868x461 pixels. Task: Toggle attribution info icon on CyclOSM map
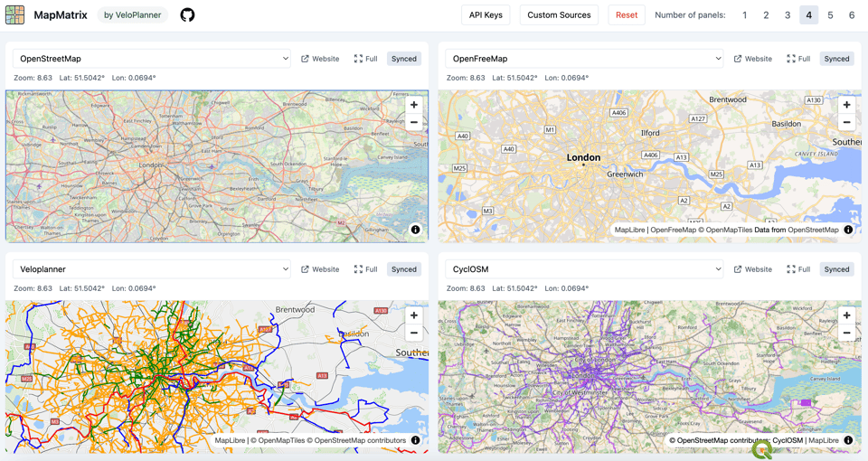coord(848,440)
